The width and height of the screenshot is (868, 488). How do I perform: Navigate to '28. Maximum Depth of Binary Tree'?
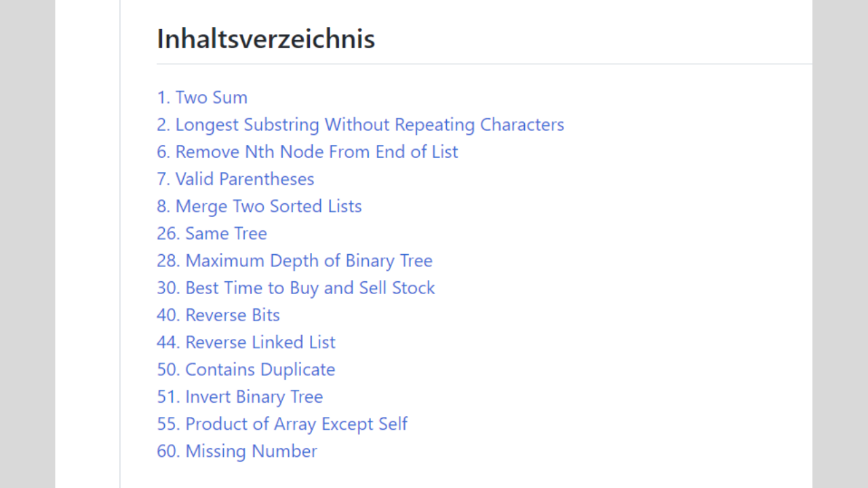pos(294,260)
